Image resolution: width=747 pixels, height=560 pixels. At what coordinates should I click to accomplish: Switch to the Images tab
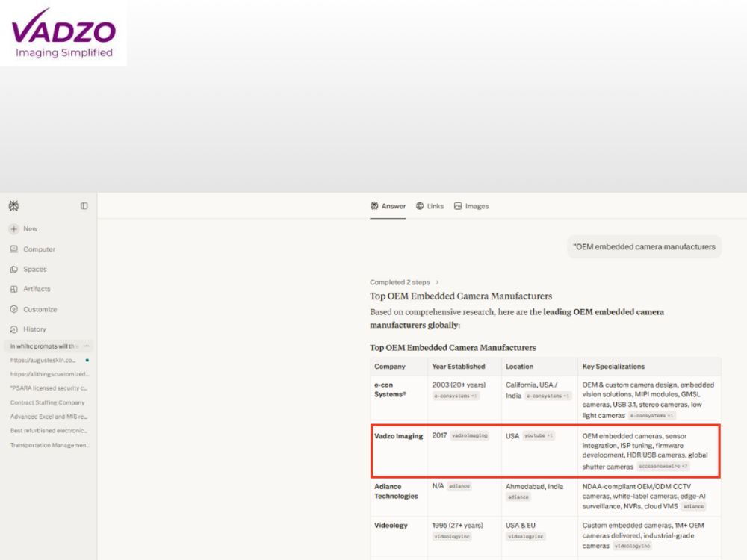click(471, 206)
